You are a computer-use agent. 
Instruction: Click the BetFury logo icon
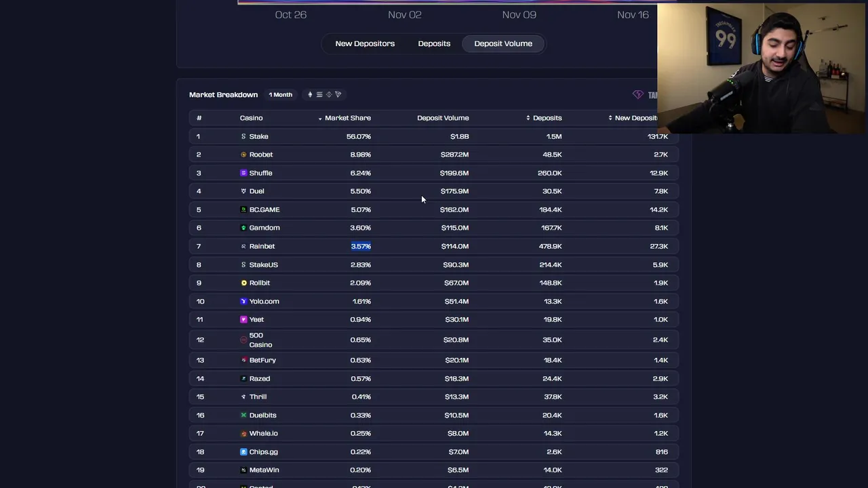[243, 360]
